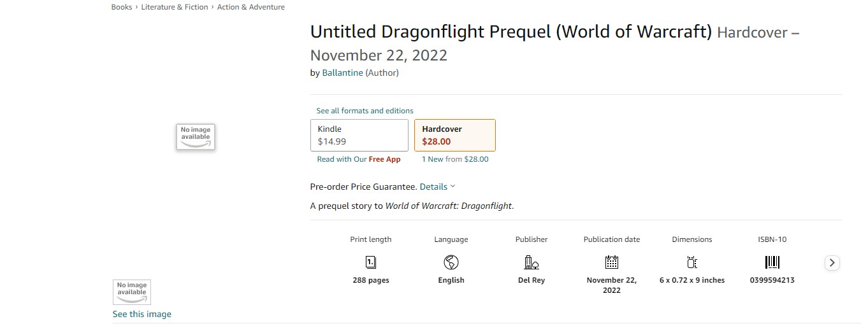
Task: Click the Publication date calendar icon
Action: 612,262
